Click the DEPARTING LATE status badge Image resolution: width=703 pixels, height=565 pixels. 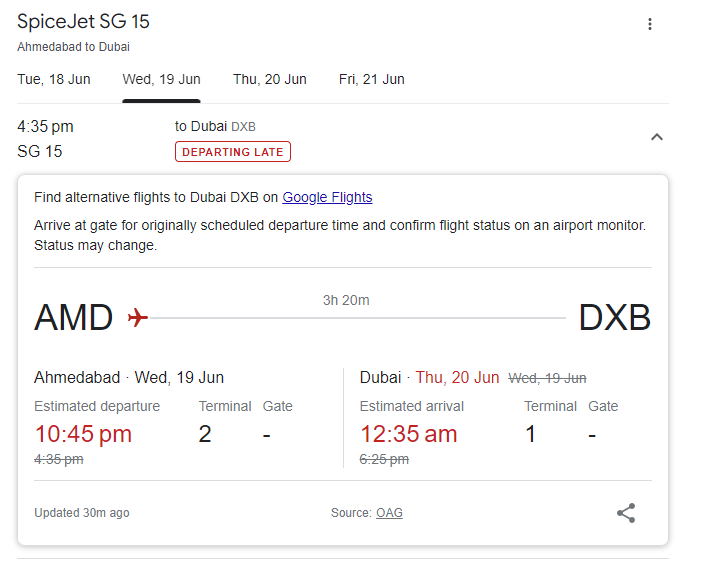(233, 152)
